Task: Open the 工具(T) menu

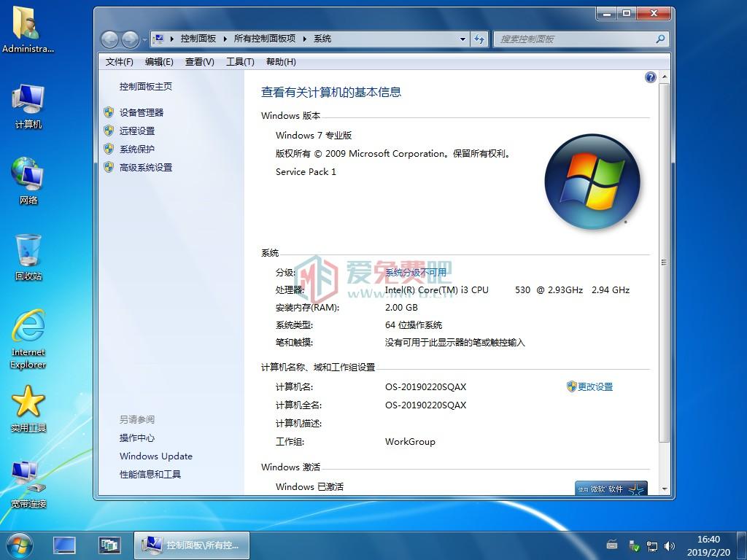Action: (x=240, y=62)
